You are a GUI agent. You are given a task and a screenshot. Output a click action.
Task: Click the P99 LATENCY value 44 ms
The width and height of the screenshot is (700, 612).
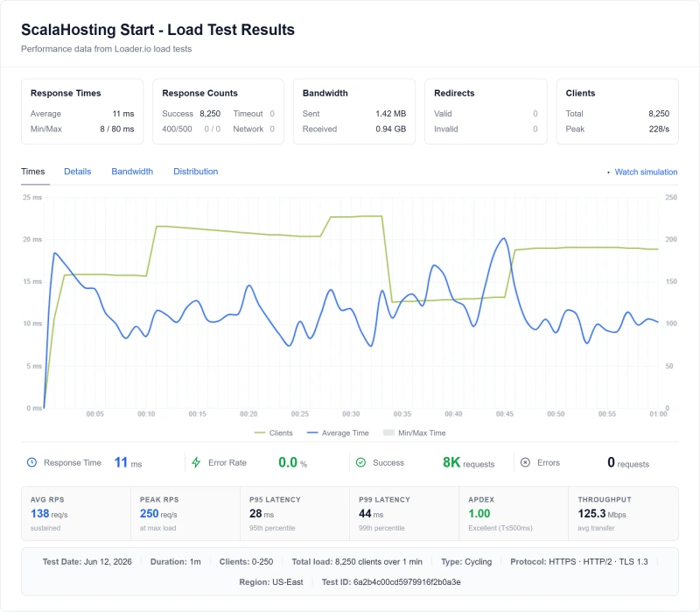point(371,514)
